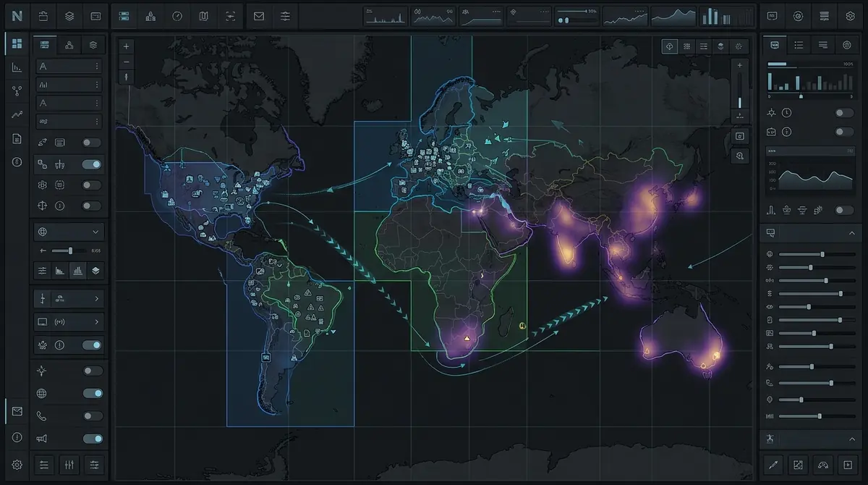Switch to the server tab in left panel
Screen dimensions: 868x485
[45, 45]
